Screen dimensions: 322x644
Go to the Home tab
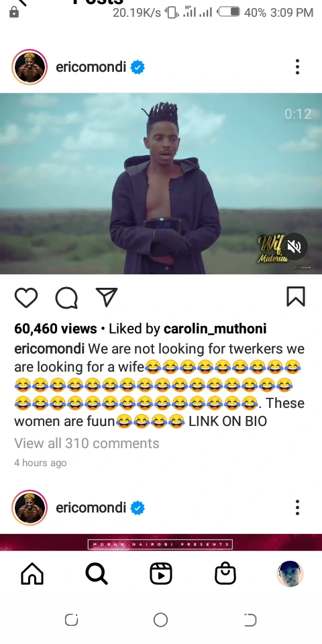(x=32, y=574)
